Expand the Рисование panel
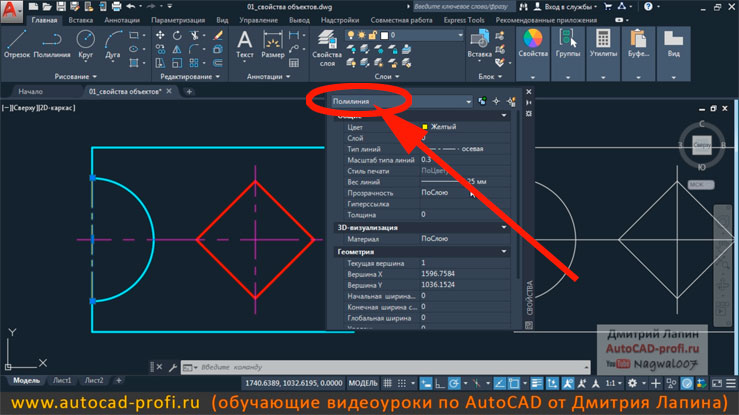739x415 pixels. click(x=75, y=76)
